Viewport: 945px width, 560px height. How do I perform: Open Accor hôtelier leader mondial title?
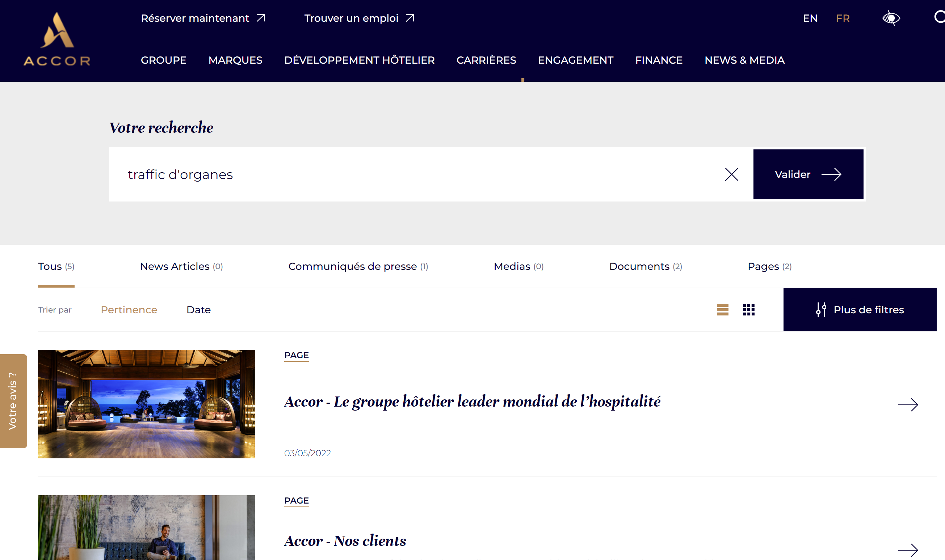[x=472, y=402]
